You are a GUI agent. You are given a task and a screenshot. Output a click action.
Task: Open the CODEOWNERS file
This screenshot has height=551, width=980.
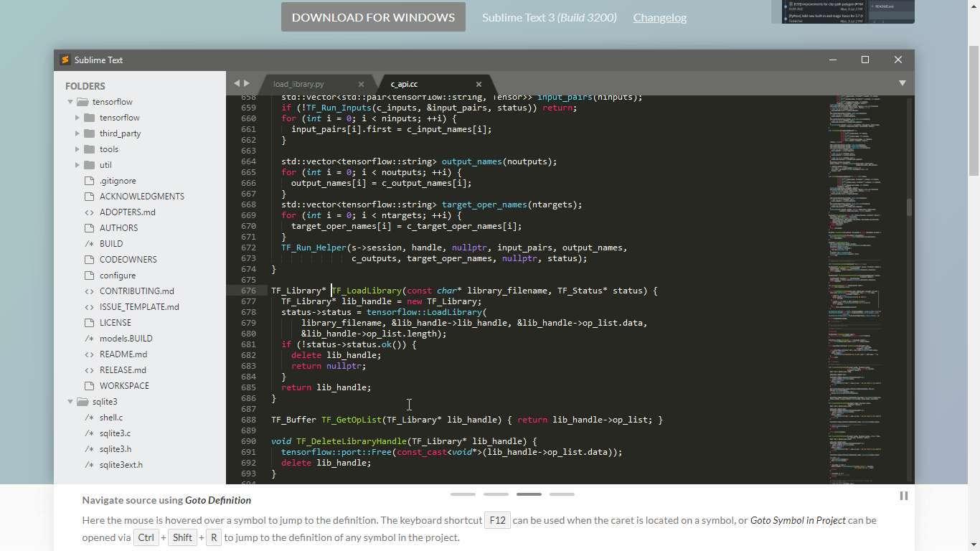pyautogui.click(x=128, y=260)
